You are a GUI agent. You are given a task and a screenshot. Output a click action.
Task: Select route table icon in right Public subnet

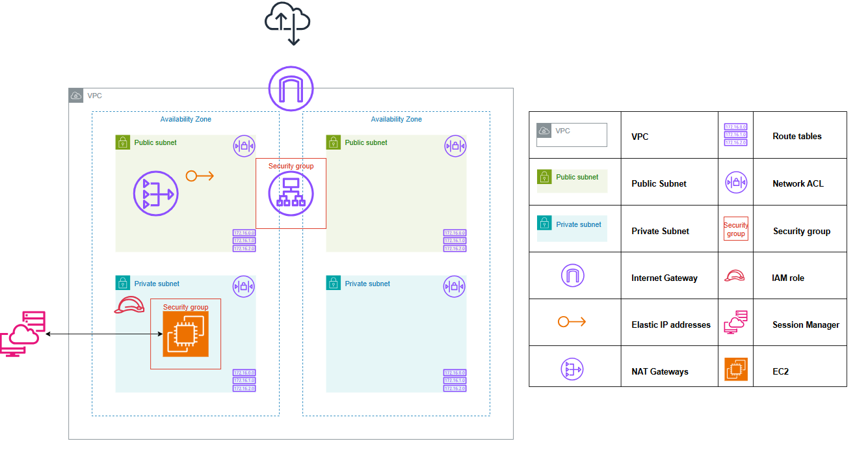click(x=455, y=241)
